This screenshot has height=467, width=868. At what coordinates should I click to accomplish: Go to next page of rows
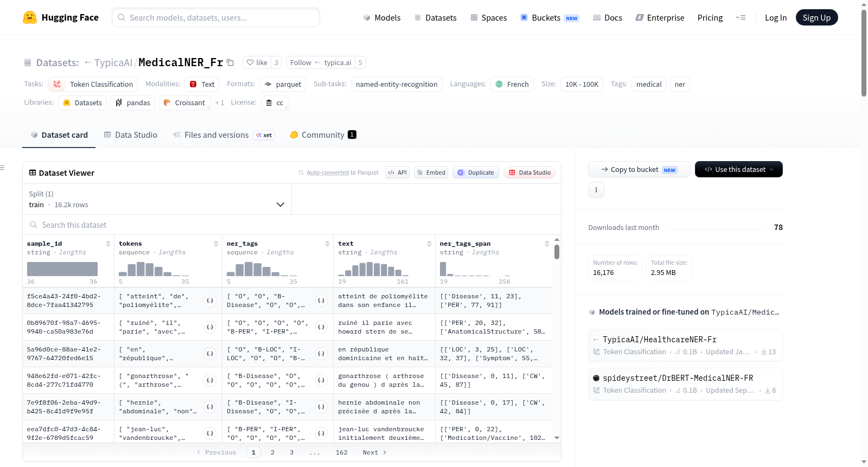click(374, 452)
